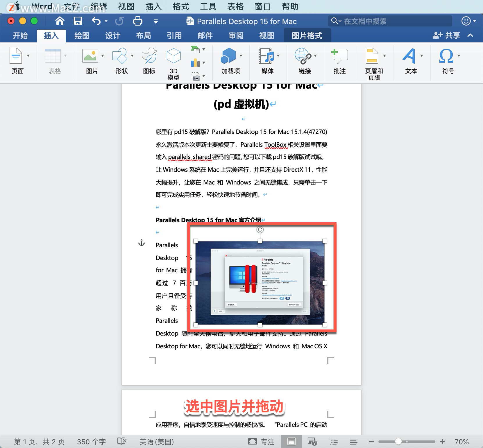
Task: Switch to web layout view
Action: tap(312, 442)
